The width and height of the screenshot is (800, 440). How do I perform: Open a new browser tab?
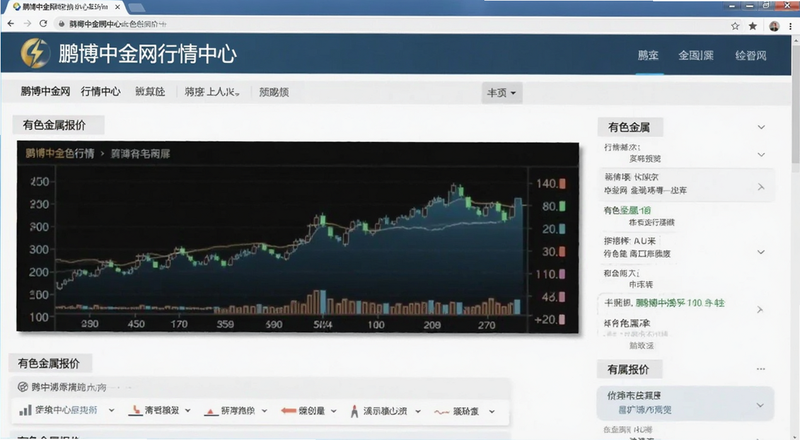click(136, 8)
